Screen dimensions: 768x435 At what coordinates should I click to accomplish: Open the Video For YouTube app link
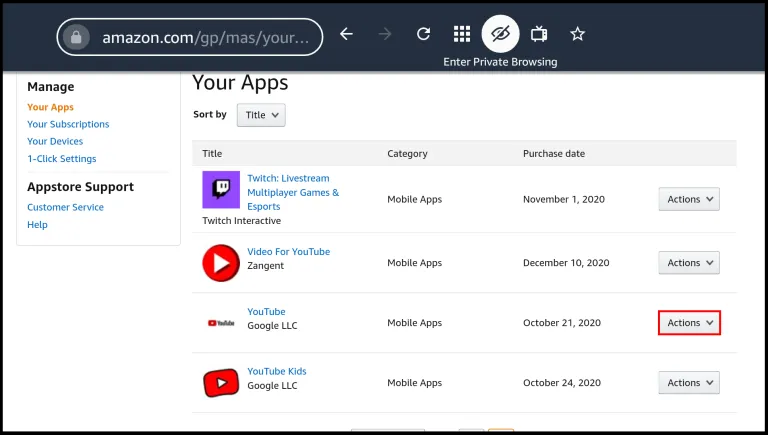coord(288,251)
